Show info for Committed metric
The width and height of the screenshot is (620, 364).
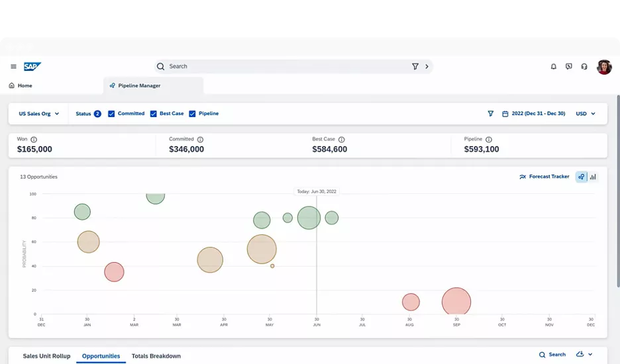[x=200, y=140]
